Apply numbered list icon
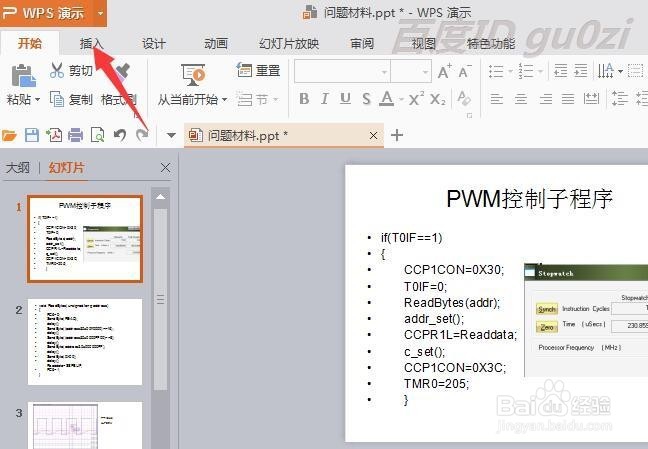This screenshot has width=648, height=449. [526, 71]
